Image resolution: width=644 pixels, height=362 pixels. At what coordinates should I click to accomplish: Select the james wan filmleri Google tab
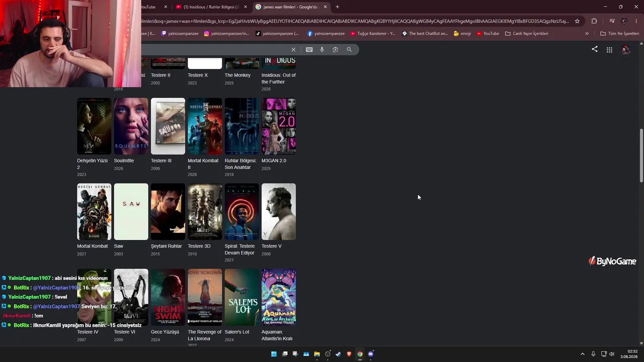291,7
